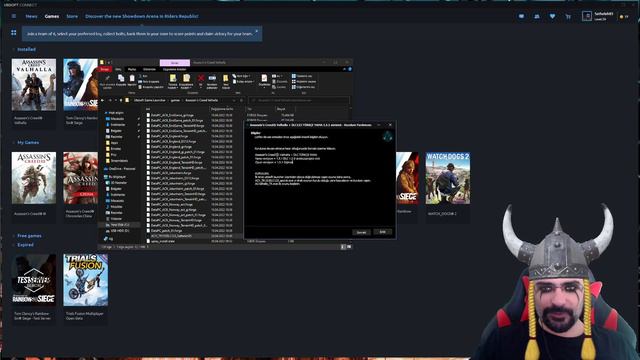Expand the Explorer ribbon collapse chevron
Viewport: 640px width, 360px height.
pos(344,69)
